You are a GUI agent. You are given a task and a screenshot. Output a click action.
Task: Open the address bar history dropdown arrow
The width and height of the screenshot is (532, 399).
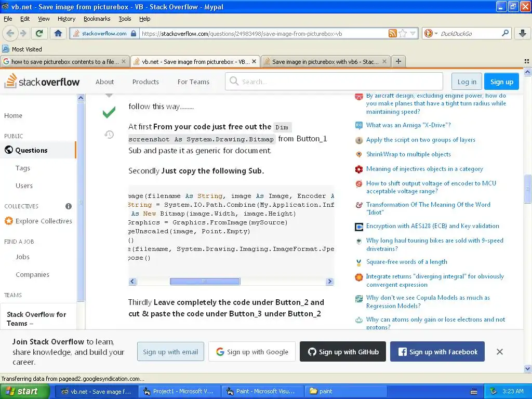click(x=413, y=33)
